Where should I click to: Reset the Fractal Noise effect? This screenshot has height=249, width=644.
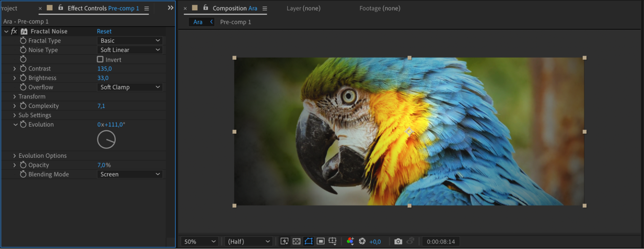[x=104, y=31]
